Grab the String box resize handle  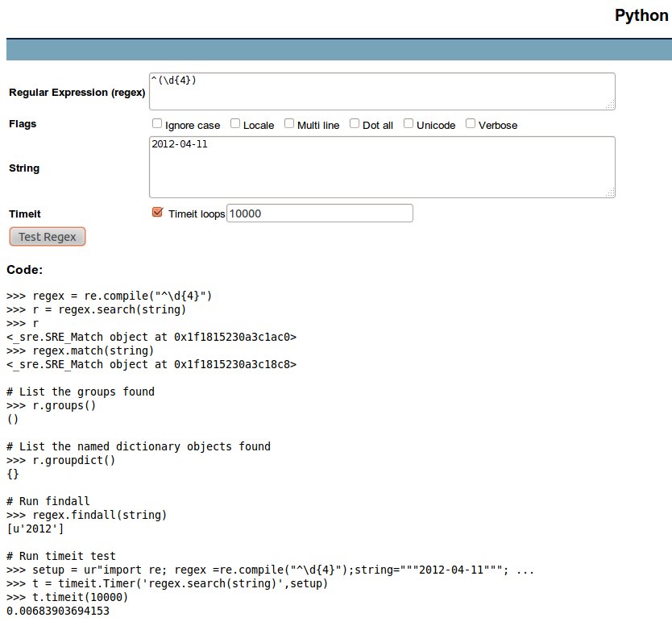pyautogui.click(x=610, y=193)
